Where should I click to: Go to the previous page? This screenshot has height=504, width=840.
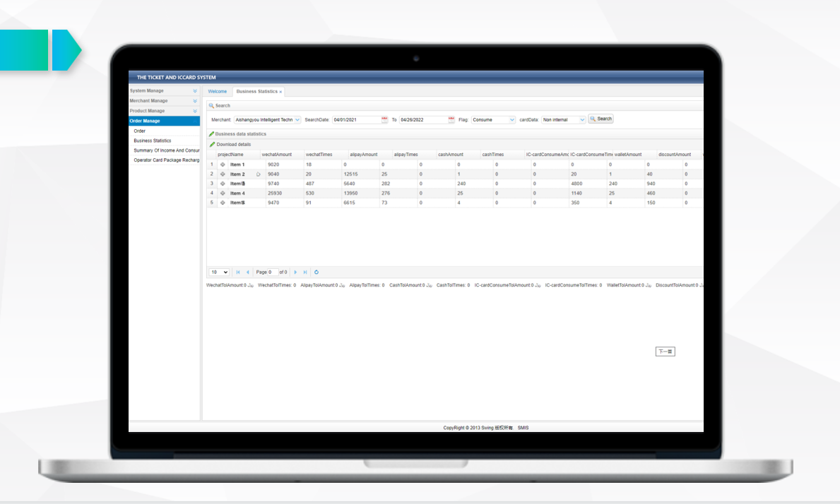coord(247,272)
